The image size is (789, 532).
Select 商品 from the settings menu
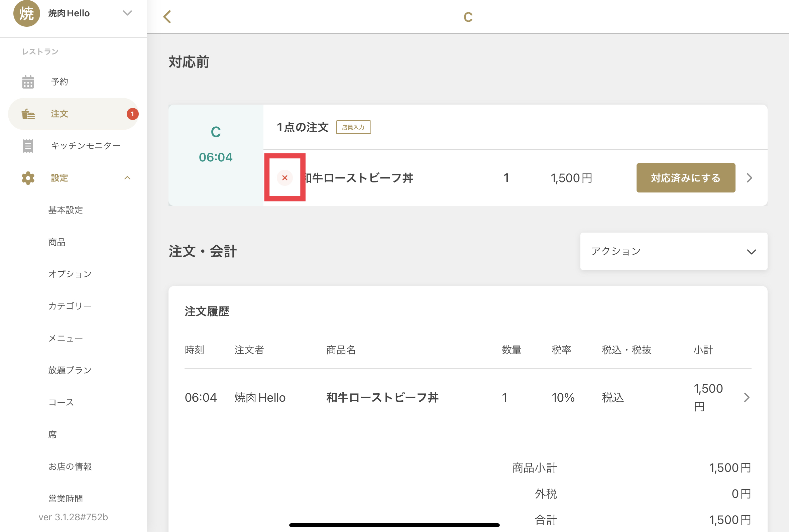[x=57, y=242]
